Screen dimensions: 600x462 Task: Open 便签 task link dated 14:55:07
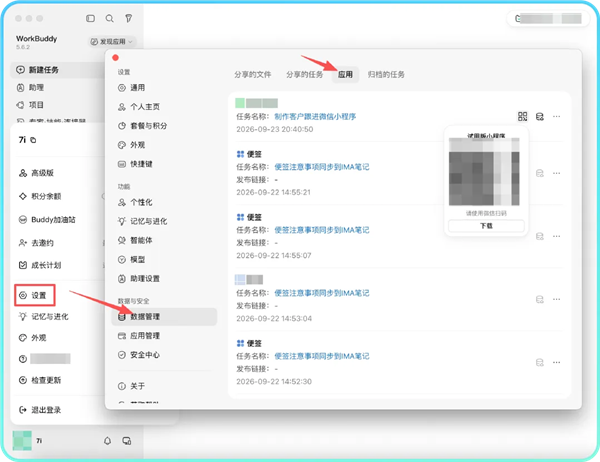click(x=322, y=230)
